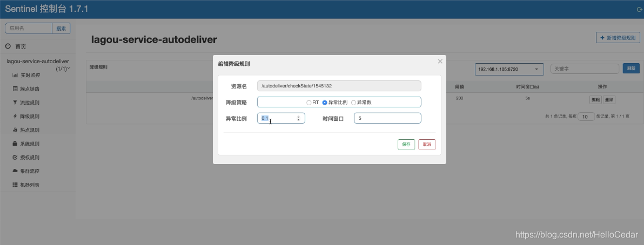Click the 资源名 field in the dialog
Image resolution: width=644 pixels, height=245 pixels.
pyautogui.click(x=339, y=86)
